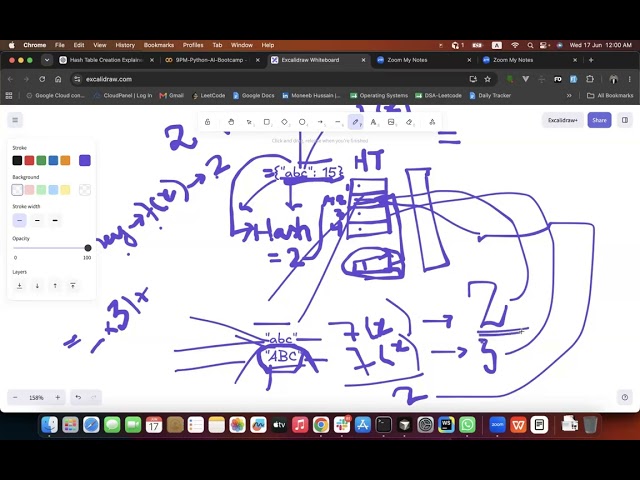Zoom in with the plus button
The width and height of the screenshot is (640, 480).
coord(58,397)
